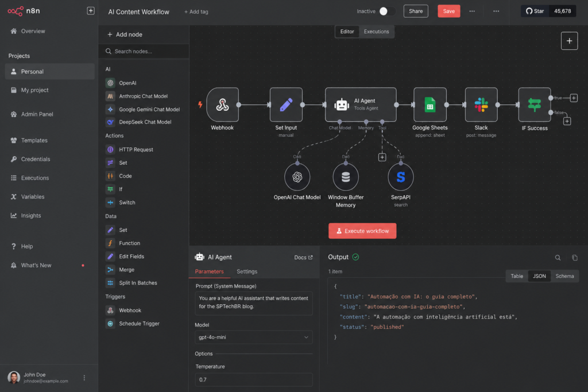The image size is (588, 392).
Task: Click the IF Success node
Action: point(535,104)
